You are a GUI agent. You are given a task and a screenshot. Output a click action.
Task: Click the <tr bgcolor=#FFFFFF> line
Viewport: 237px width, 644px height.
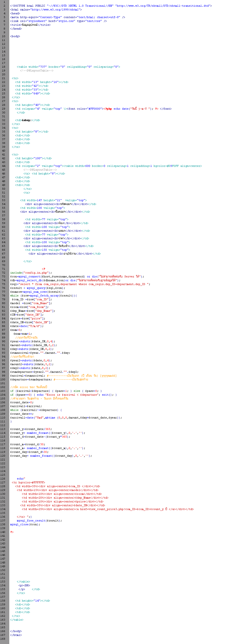[x=29, y=482]
